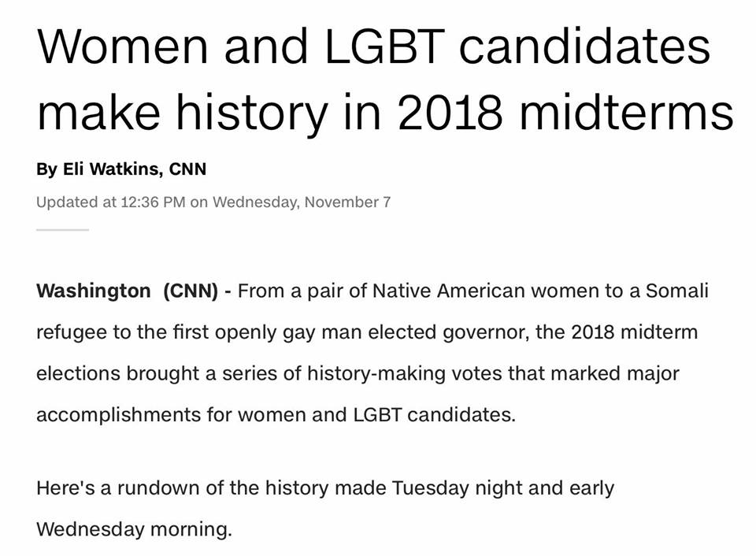The height and width of the screenshot is (556, 756).
Task: Click 'LGBT candidates.' ending the first paragraph
Action: pyautogui.click(x=435, y=415)
